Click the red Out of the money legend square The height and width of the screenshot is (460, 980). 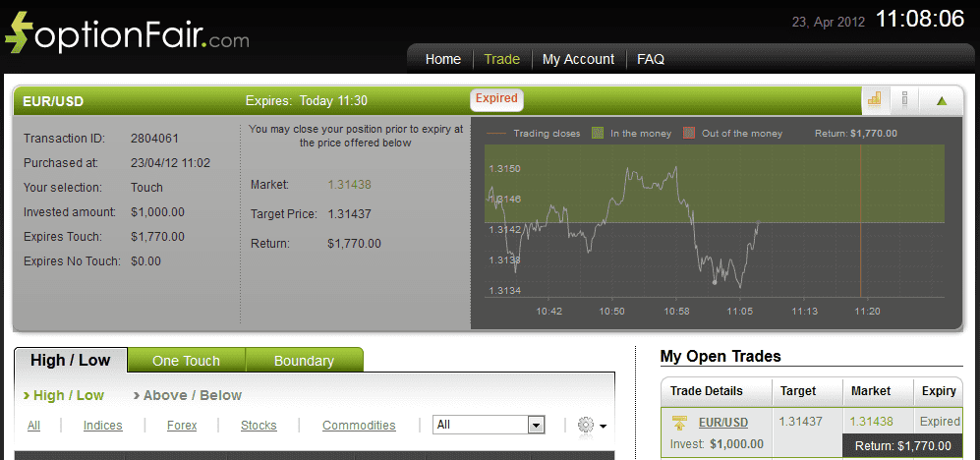pyautogui.click(x=689, y=133)
